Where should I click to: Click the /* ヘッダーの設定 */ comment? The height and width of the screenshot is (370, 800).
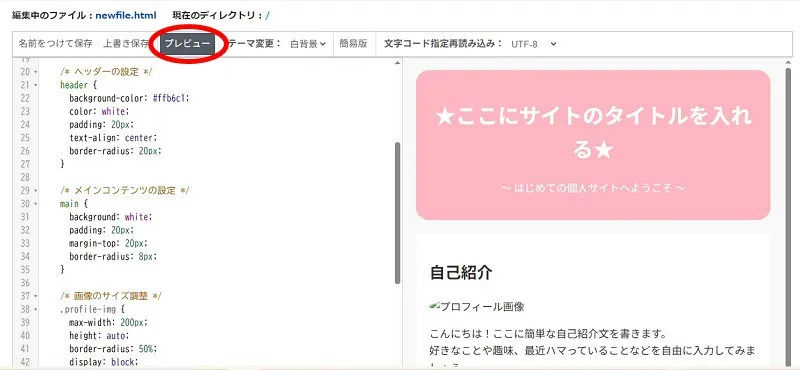click(106, 72)
